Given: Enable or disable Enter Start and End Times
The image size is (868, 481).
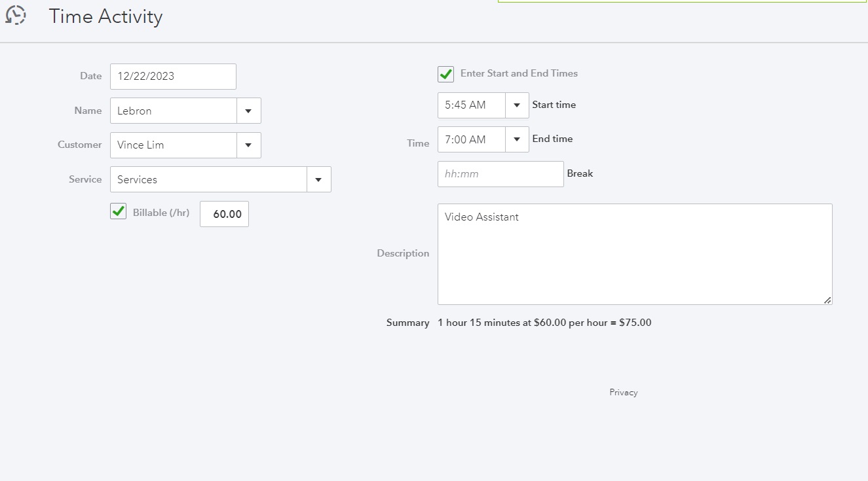Looking at the screenshot, I should (x=446, y=74).
